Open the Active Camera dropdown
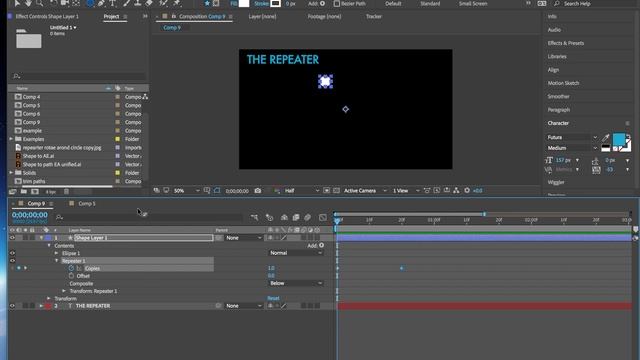 click(365, 191)
